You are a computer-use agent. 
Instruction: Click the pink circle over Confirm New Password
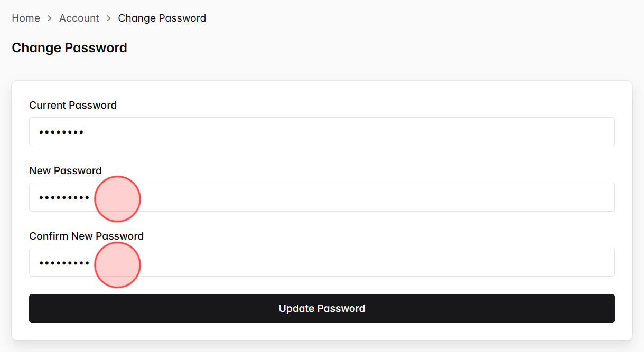coord(117,264)
